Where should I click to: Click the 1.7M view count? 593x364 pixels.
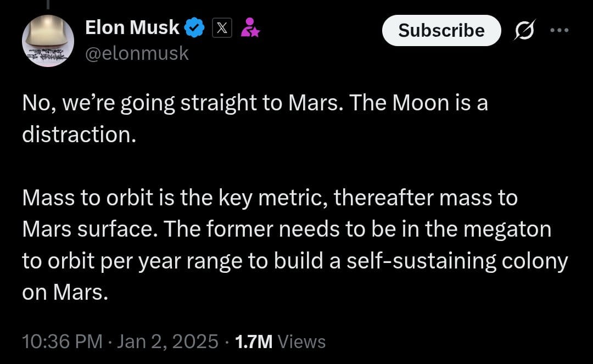tap(253, 341)
